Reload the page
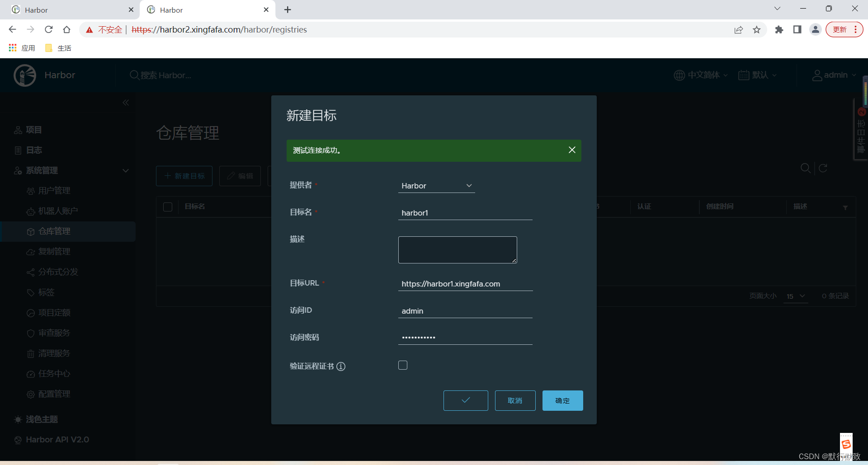Image resolution: width=868 pixels, height=465 pixels. tap(48, 29)
